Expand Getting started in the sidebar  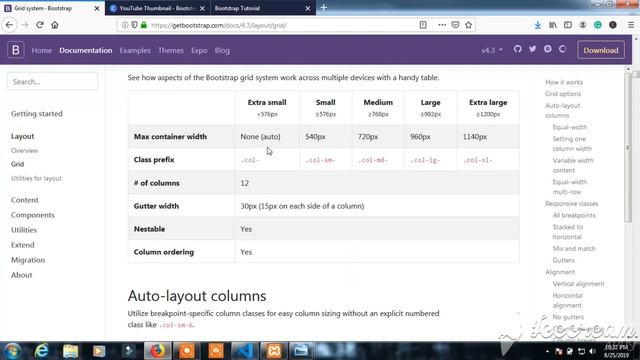[x=37, y=113]
